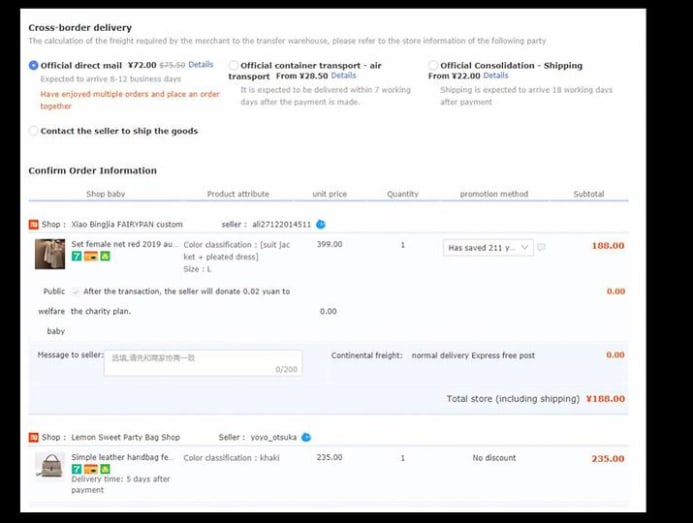693x523 pixels.
Task: Click the Tmall shop icon beside Lemon Sweet Party
Action: coord(33,437)
